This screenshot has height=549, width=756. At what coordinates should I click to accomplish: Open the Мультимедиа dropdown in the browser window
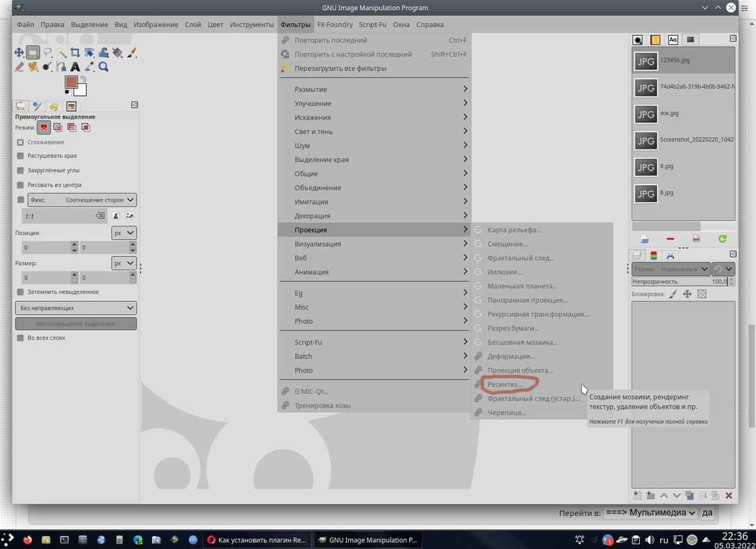650,513
